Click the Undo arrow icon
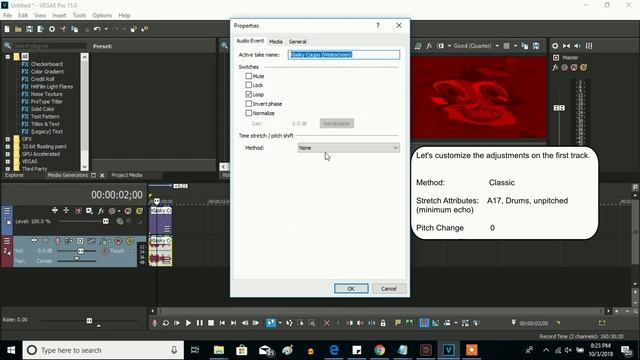 tap(97, 29)
